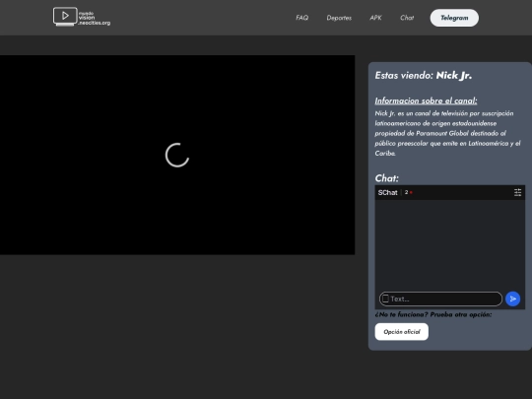Click the SChat title label
532x399 pixels.
387,193
